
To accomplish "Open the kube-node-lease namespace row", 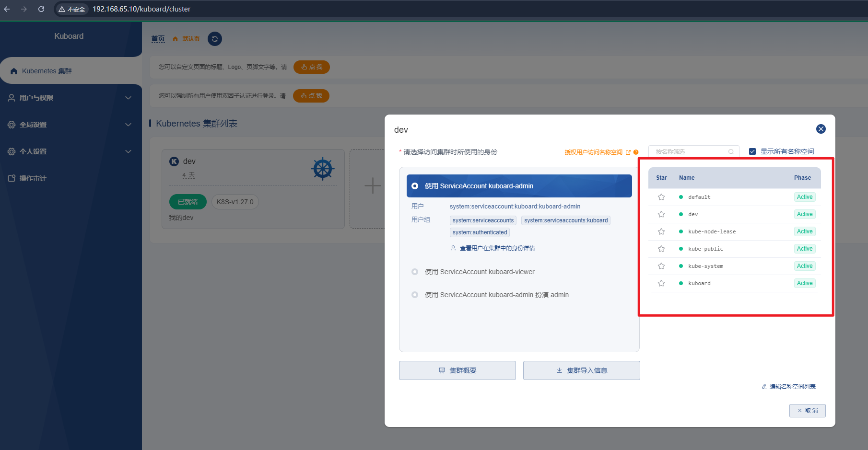I will click(734, 231).
